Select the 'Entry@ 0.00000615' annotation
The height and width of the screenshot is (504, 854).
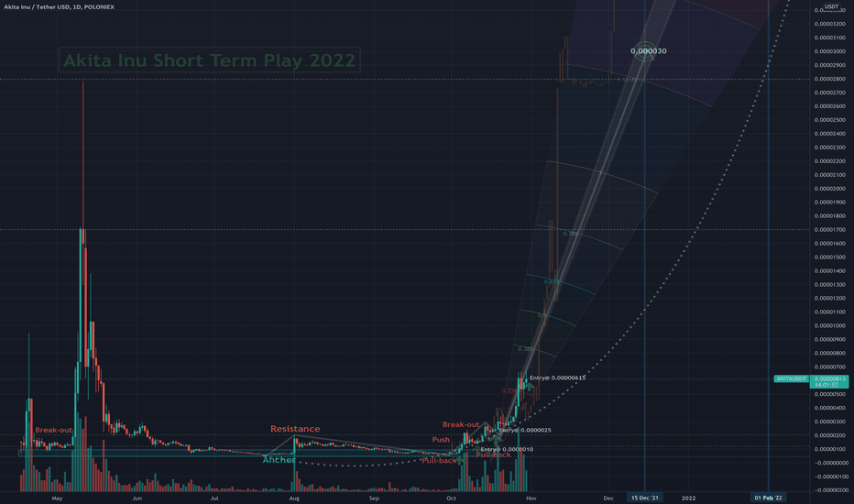pyautogui.click(x=557, y=378)
